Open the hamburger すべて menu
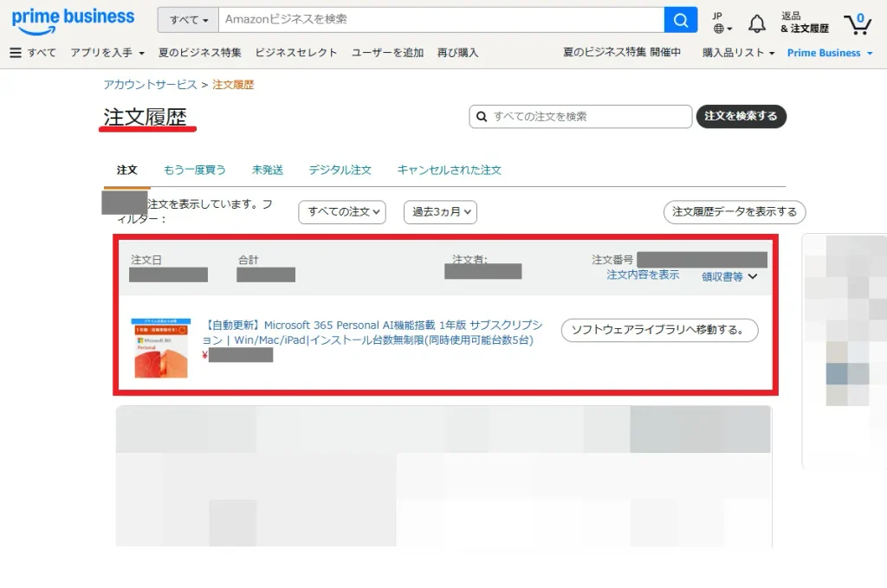 (x=34, y=53)
